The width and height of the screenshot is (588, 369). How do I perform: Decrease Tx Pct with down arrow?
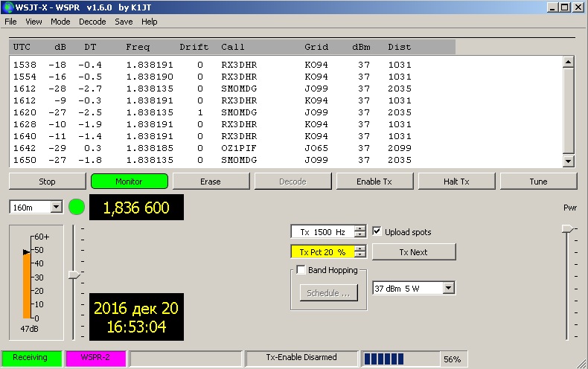coord(360,254)
